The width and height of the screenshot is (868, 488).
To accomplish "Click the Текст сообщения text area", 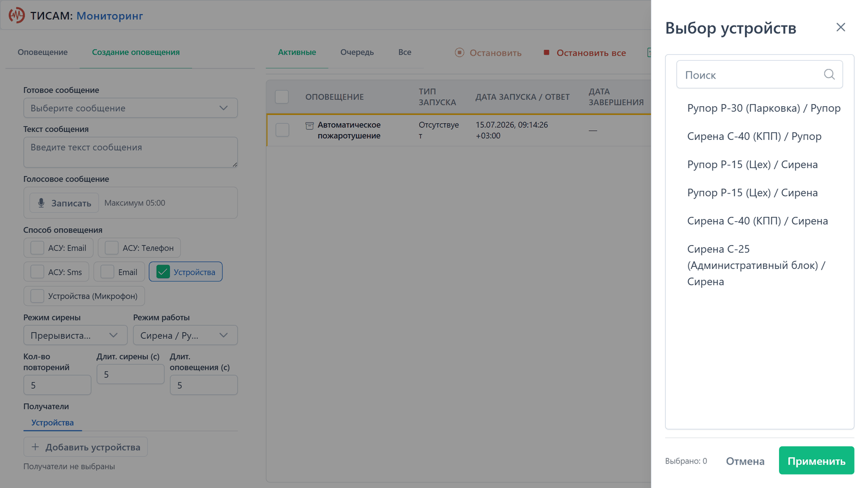I will pos(130,152).
